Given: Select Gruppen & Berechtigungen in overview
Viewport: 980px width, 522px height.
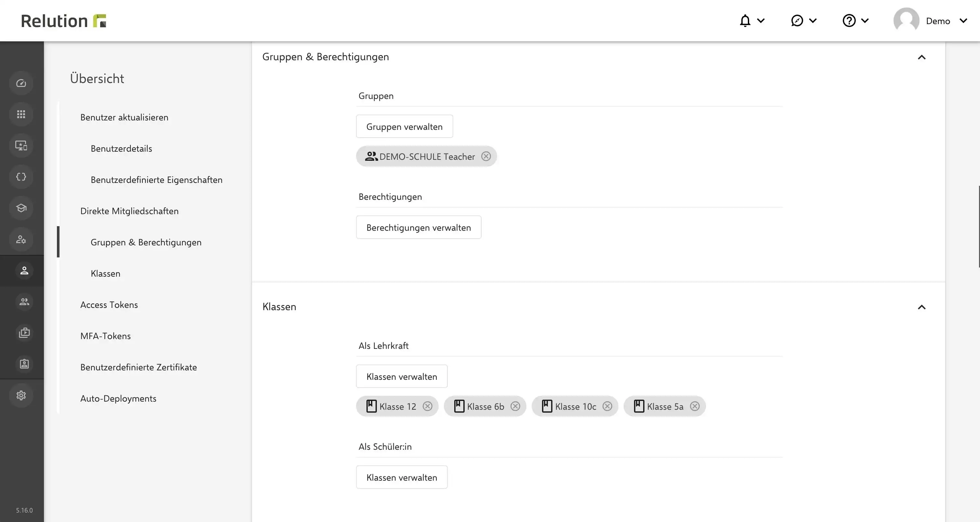Looking at the screenshot, I should pyautogui.click(x=146, y=242).
